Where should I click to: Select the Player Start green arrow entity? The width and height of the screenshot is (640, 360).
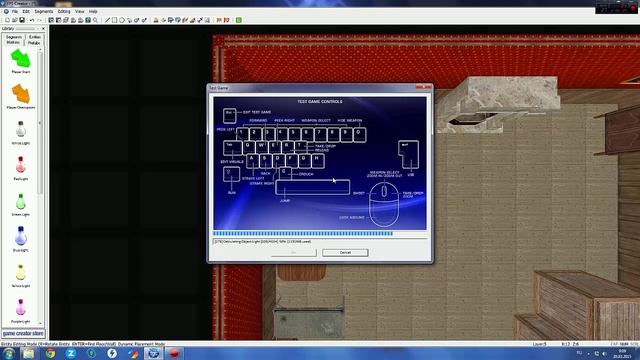pos(20,61)
